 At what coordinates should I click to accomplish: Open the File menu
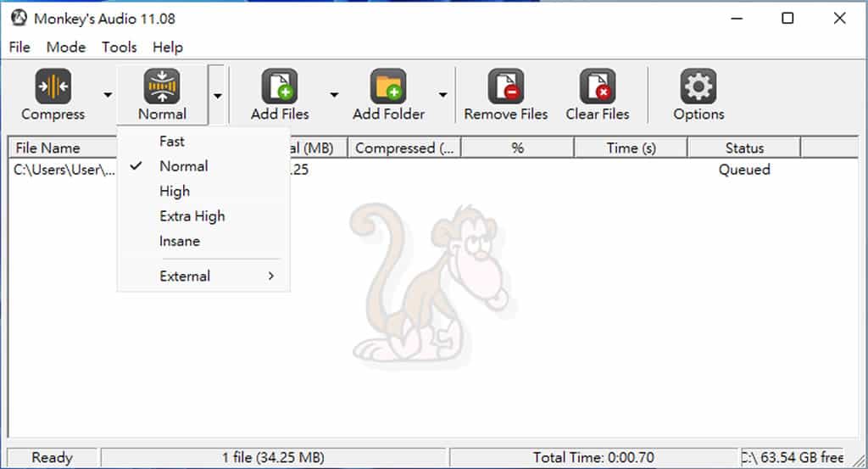click(19, 47)
